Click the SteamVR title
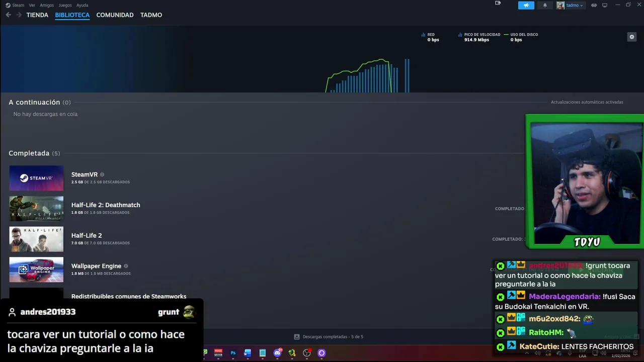 [x=84, y=174]
